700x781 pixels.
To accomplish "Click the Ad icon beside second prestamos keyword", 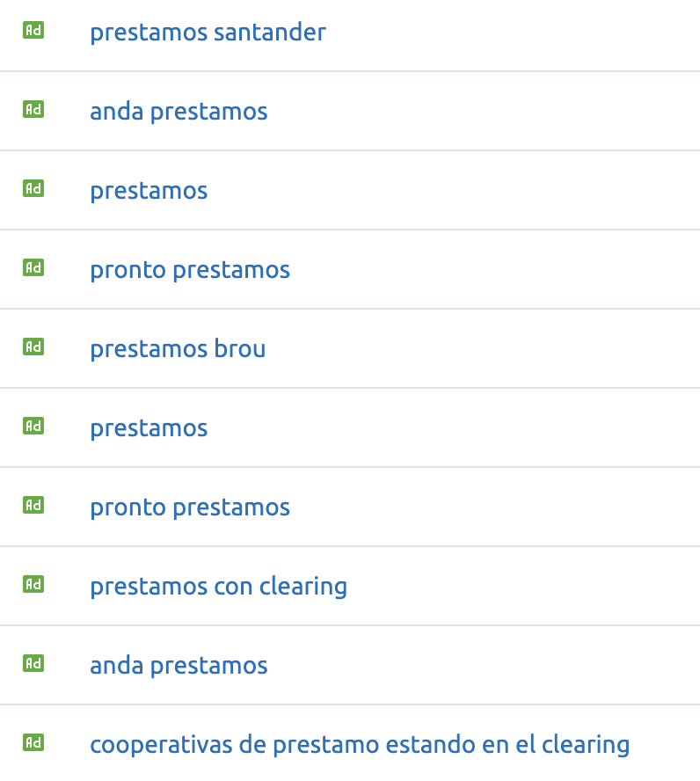I will click(x=33, y=426).
